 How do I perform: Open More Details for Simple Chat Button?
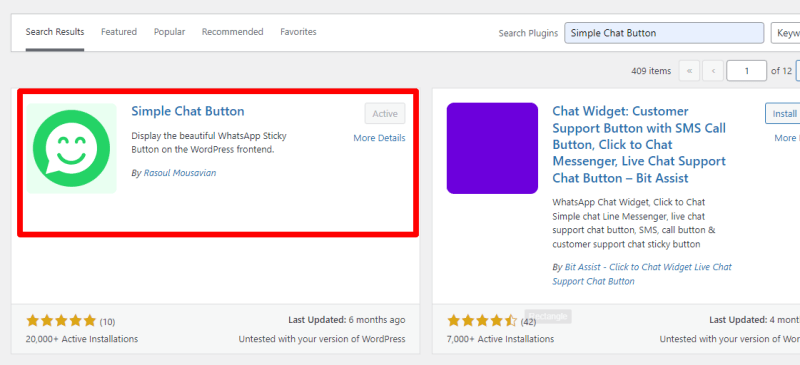(379, 138)
